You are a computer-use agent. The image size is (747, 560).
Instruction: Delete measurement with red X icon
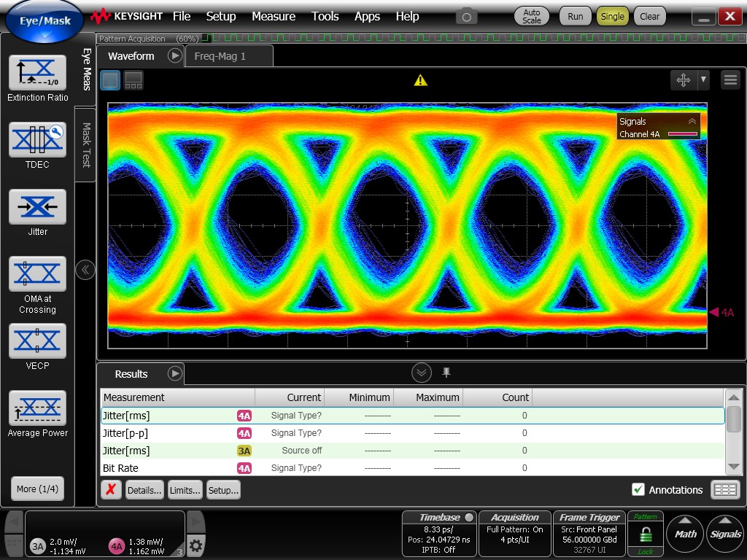click(x=110, y=490)
